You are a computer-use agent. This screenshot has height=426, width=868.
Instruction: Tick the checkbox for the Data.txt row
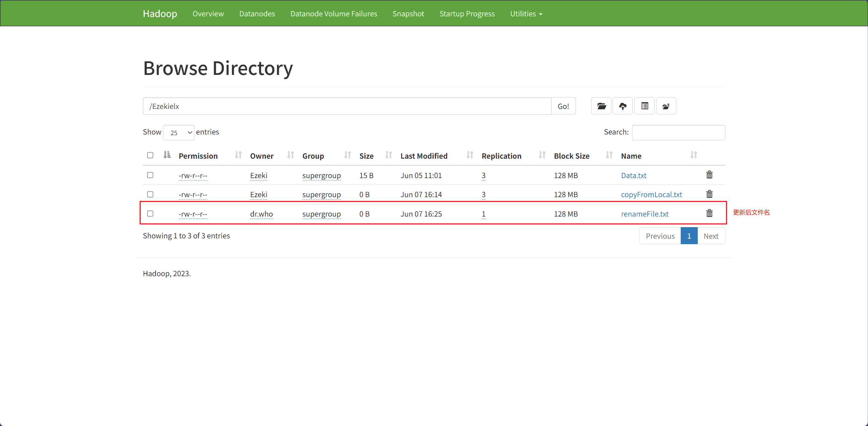[150, 175]
